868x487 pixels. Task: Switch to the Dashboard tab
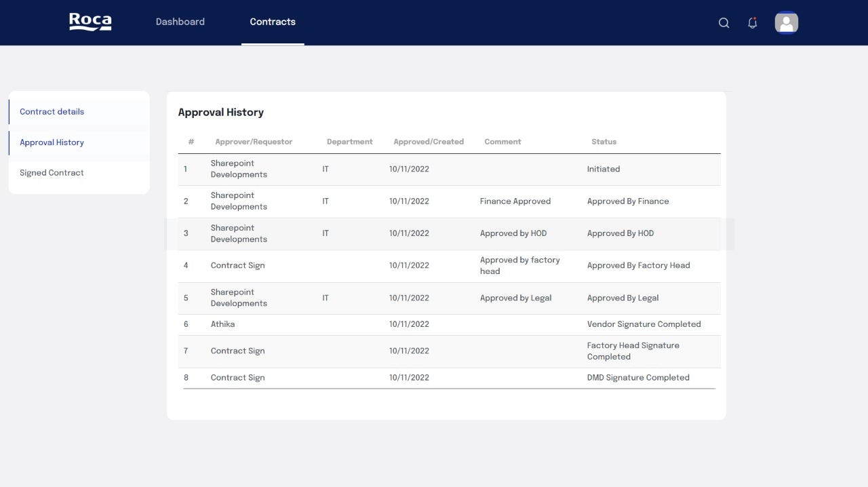pyautogui.click(x=180, y=21)
